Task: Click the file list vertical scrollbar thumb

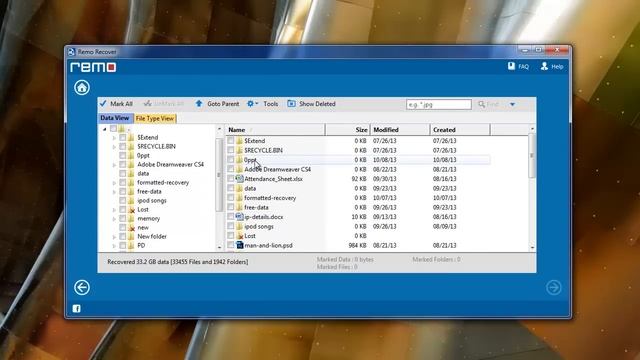Action: 532,156
